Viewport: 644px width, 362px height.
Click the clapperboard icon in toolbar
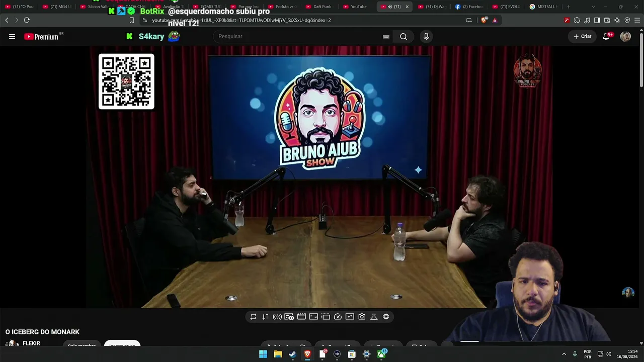[301, 317]
